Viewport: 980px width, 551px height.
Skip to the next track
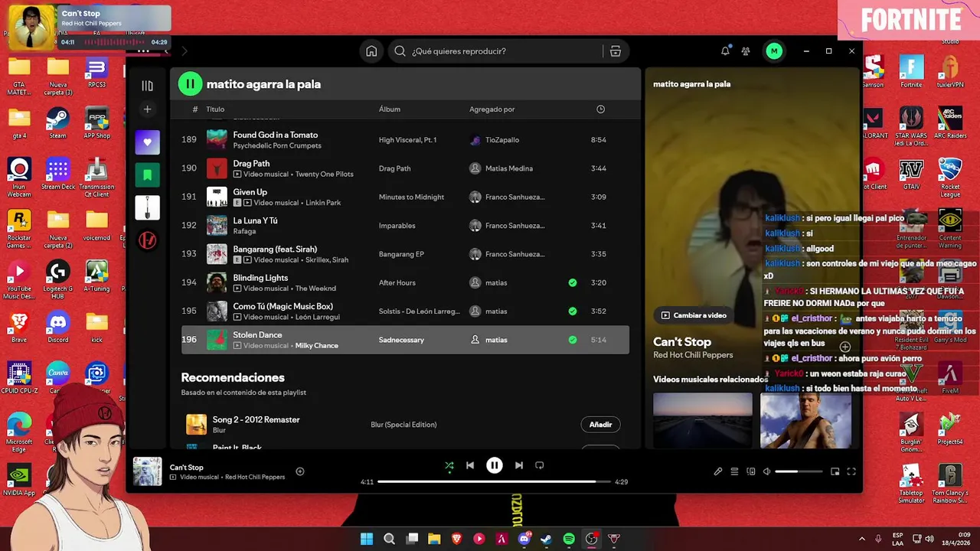pos(519,465)
